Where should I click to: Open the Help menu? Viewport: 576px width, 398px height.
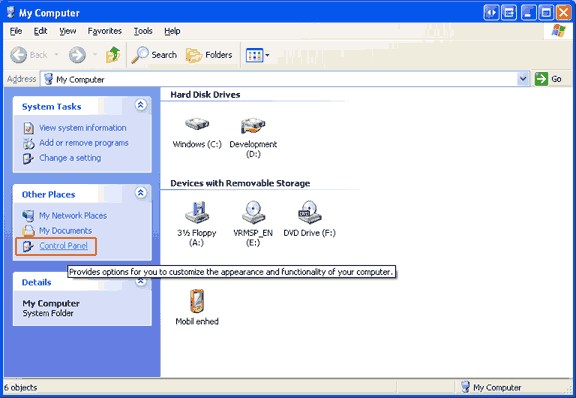point(172,31)
